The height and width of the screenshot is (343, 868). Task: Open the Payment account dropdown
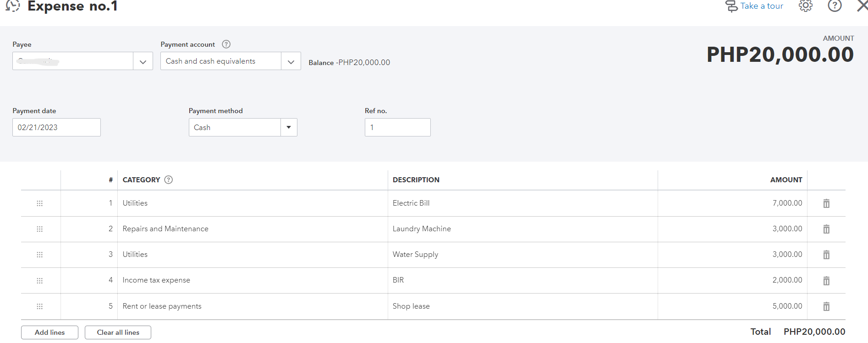point(291,61)
